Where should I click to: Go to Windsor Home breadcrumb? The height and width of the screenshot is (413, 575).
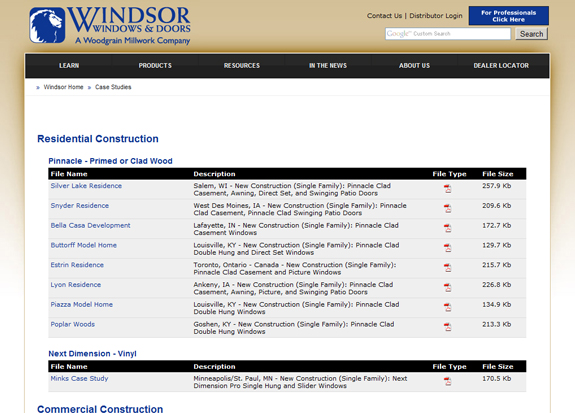click(63, 87)
